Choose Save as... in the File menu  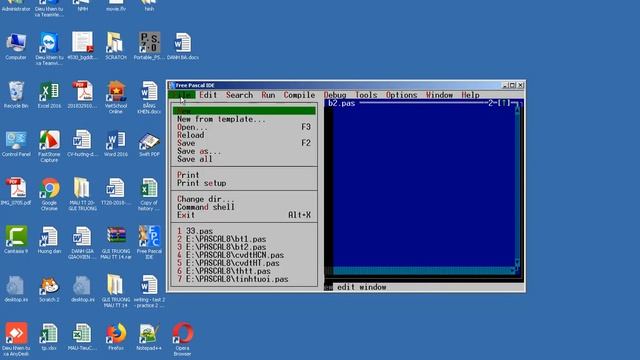click(x=244, y=151)
